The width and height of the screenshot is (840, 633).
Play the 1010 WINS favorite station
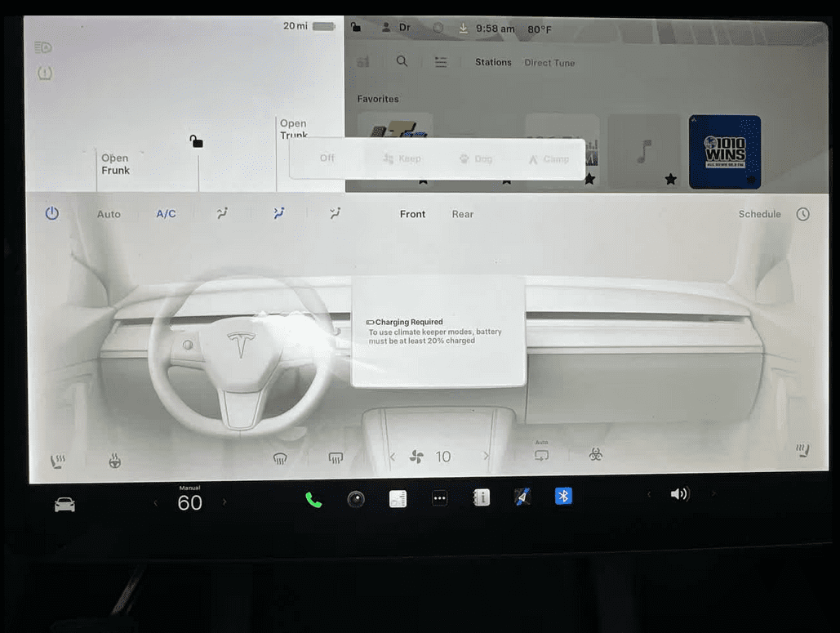coord(724,152)
